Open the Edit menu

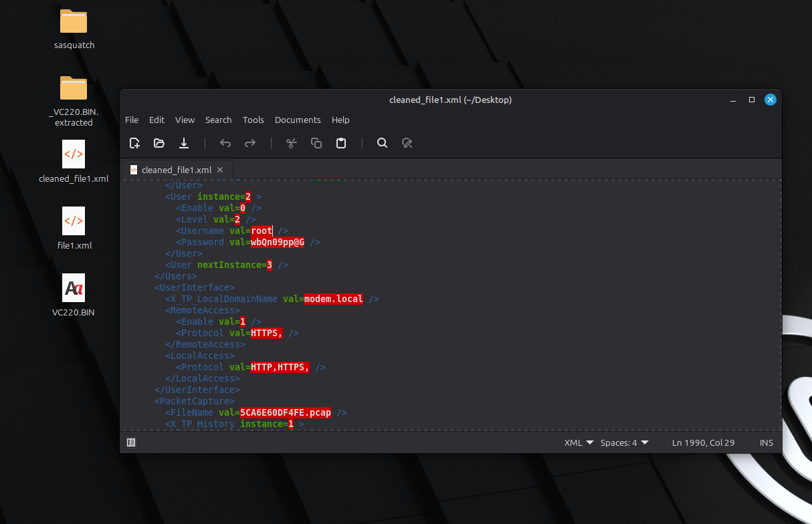(157, 120)
